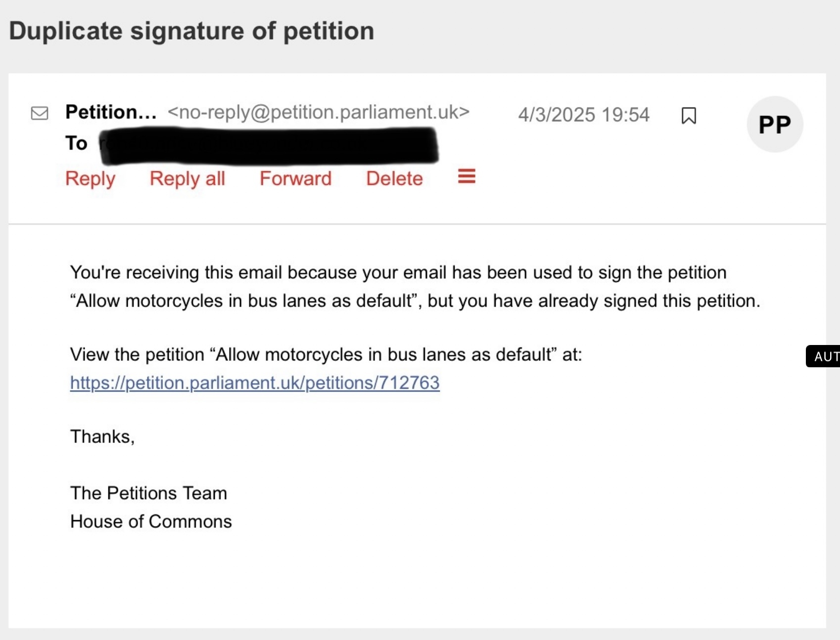Click the truncated sender name "Petition…"

(x=111, y=112)
